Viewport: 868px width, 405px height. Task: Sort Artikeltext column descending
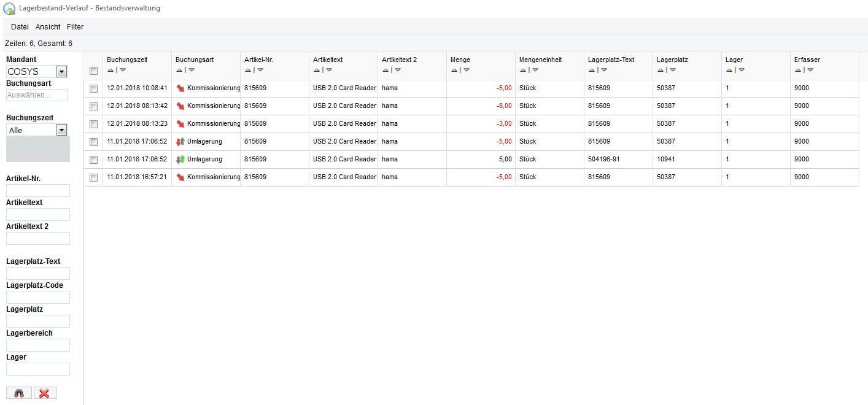[329, 70]
